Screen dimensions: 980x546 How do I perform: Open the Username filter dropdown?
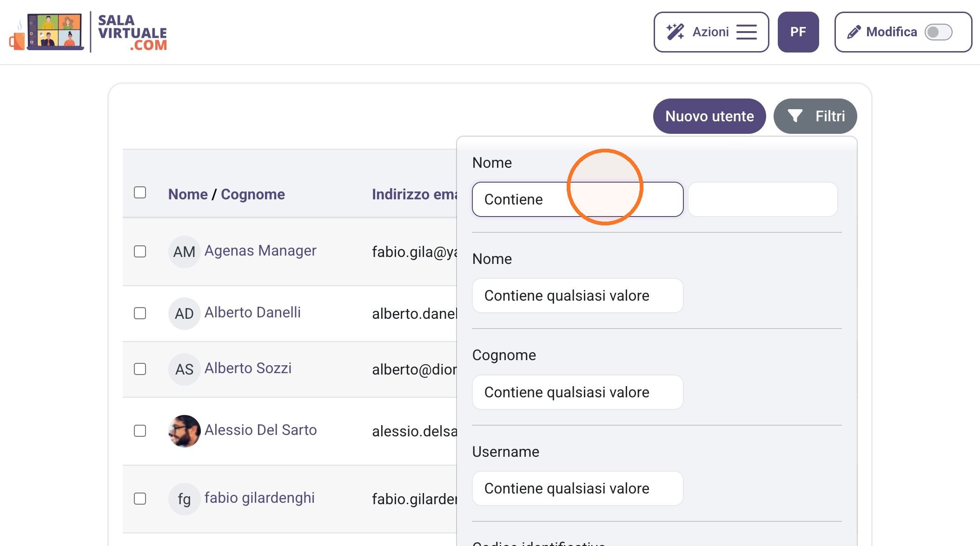point(577,488)
